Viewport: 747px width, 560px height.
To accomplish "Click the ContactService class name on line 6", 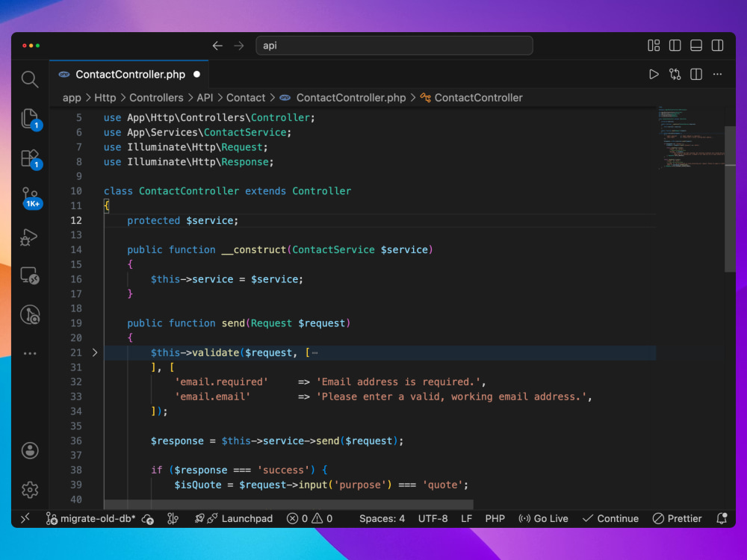I will point(245,132).
